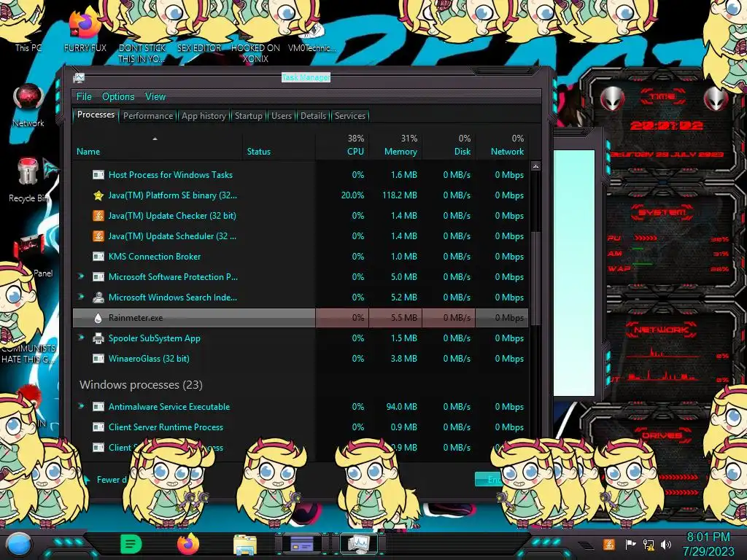Switch to the Startup tab
Viewport: 747px width, 560px height.
pos(248,116)
